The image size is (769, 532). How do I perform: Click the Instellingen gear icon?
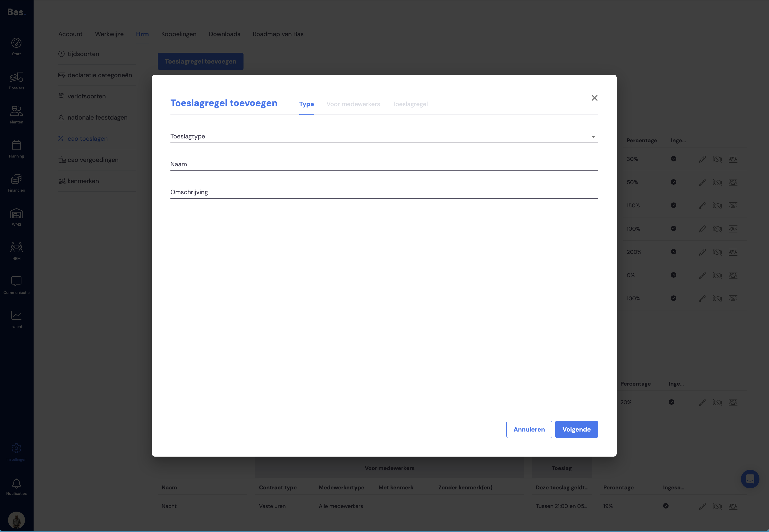[x=16, y=448]
